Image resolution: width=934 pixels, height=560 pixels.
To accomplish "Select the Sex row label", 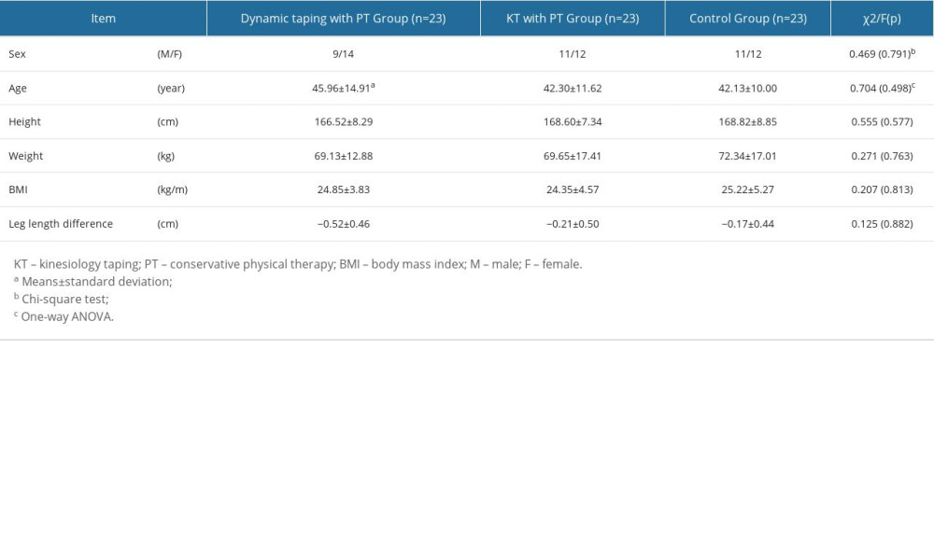I will (17, 54).
